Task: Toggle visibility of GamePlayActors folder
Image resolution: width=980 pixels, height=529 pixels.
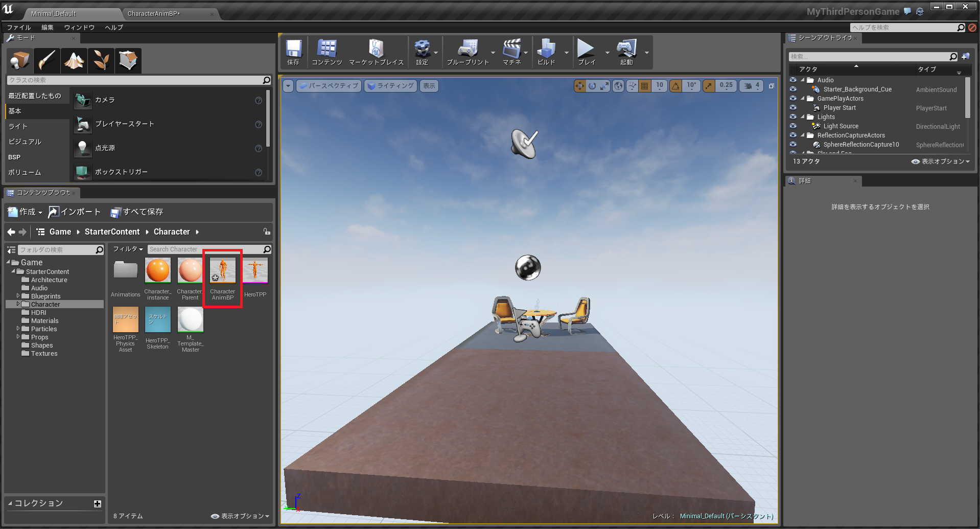Action: [793, 99]
